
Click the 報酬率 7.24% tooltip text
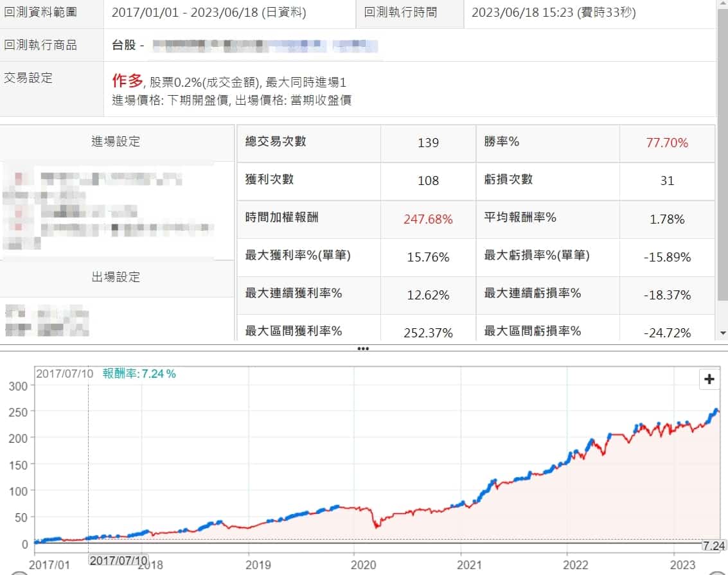click(139, 374)
